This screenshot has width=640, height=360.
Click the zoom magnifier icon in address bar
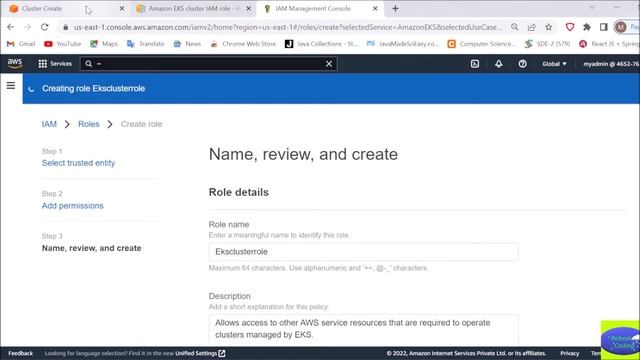coord(514,27)
